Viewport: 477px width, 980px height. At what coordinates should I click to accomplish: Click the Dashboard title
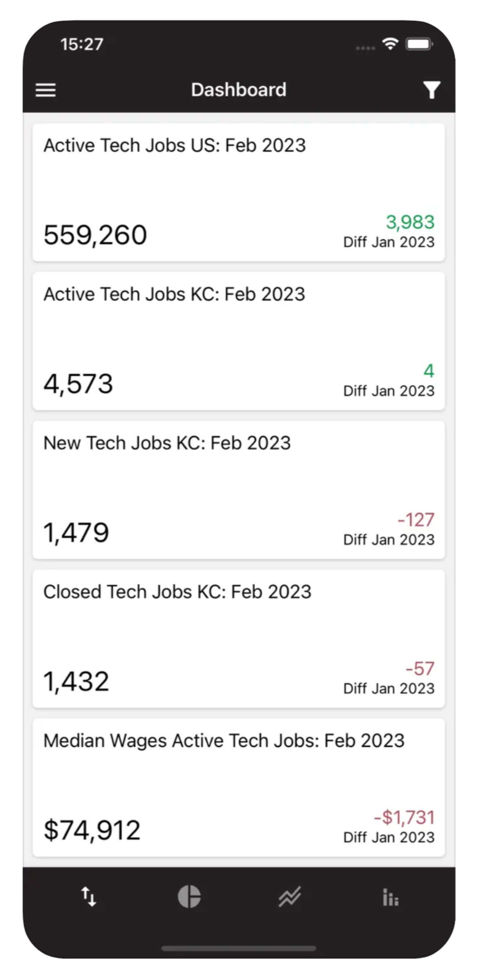[239, 90]
